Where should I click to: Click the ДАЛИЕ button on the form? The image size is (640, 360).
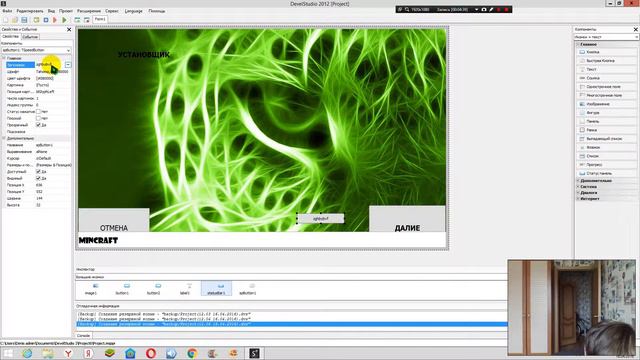pos(407,219)
